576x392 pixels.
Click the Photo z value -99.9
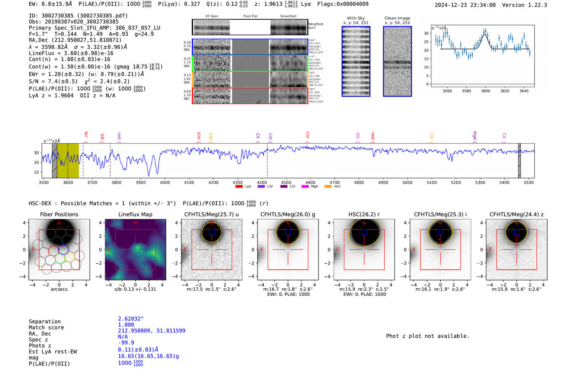coord(126,343)
